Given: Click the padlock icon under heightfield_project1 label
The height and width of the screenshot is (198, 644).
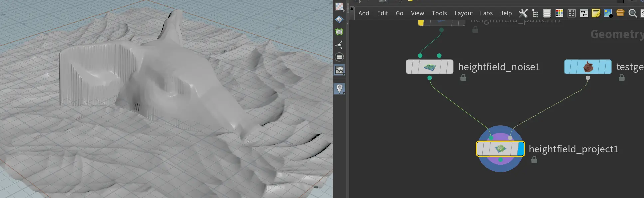Looking at the screenshot, I should [x=534, y=160].
